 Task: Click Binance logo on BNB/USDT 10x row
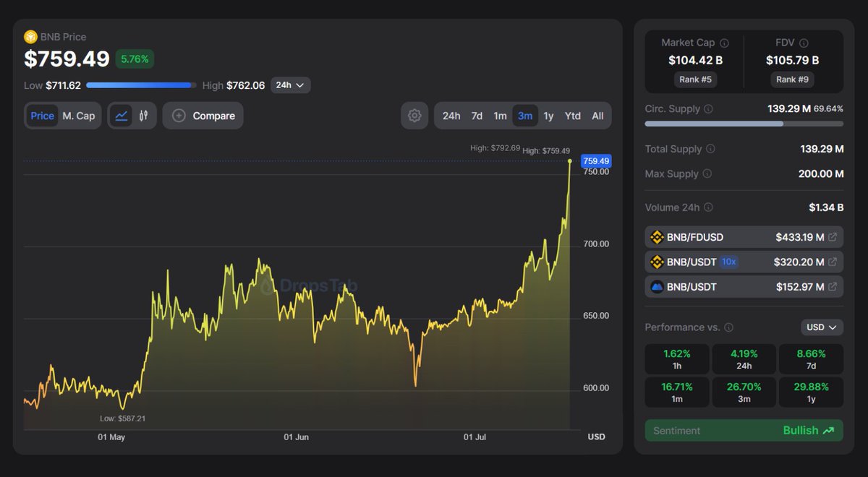[657, 262]
